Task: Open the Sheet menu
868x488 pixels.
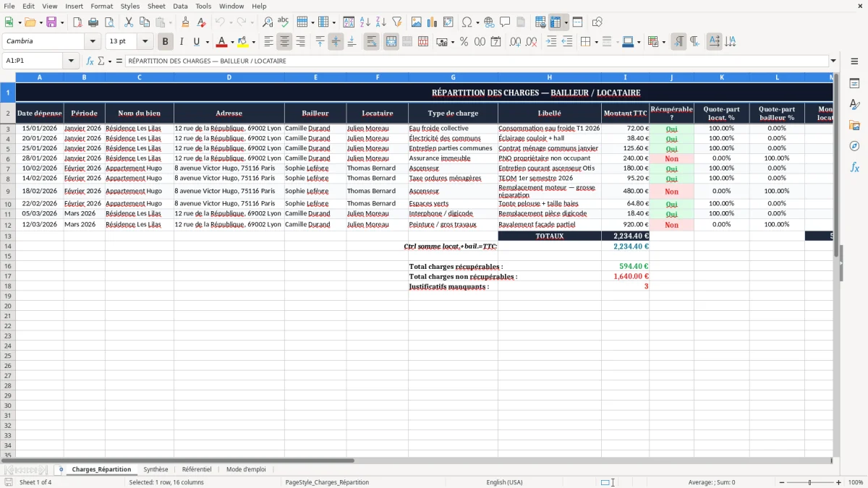Action: pyautogui.click(x=156, y=6)
